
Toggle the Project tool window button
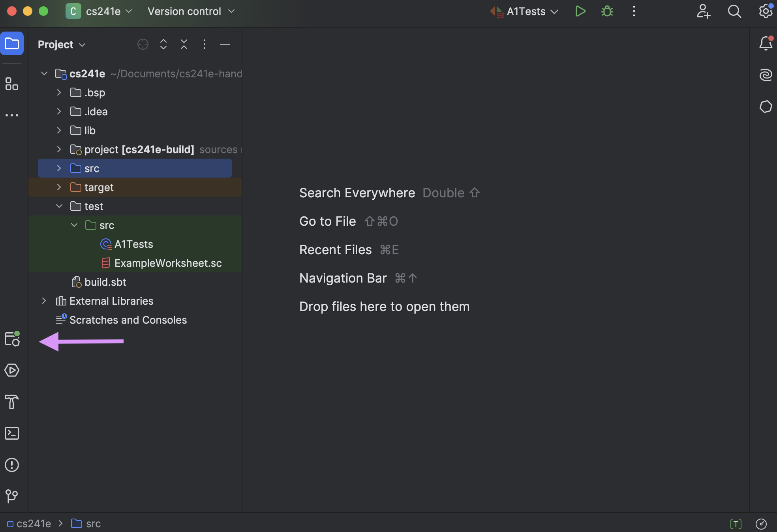(11, 43)
